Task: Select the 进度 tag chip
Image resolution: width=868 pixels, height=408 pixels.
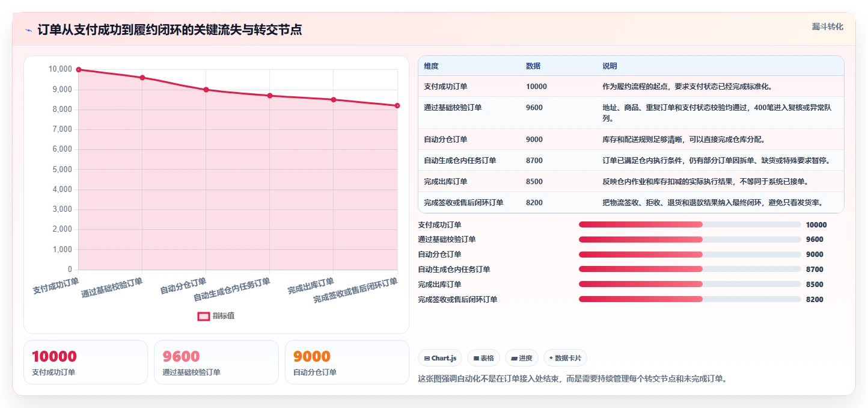Action: [x=522, y=358]
